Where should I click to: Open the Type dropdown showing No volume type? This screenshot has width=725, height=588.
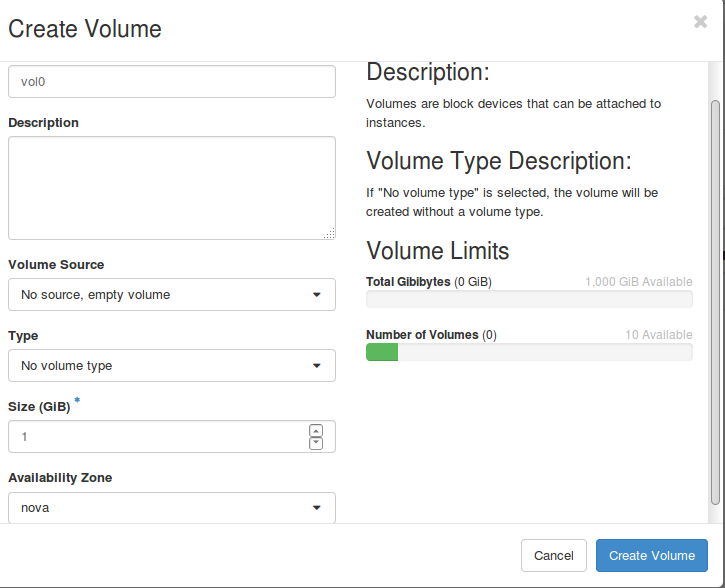tap(172, 366)
